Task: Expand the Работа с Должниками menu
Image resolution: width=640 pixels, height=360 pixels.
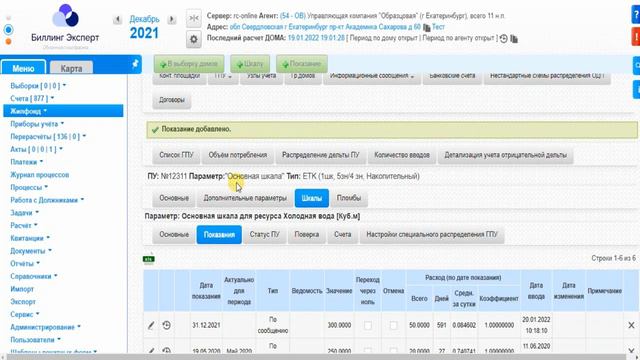Action: click(x=47, y=200)
